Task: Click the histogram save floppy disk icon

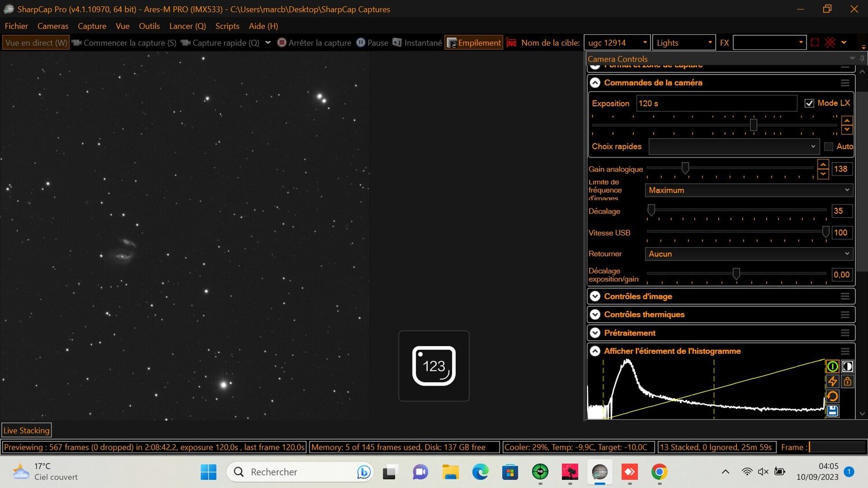Action: [832, 411]
